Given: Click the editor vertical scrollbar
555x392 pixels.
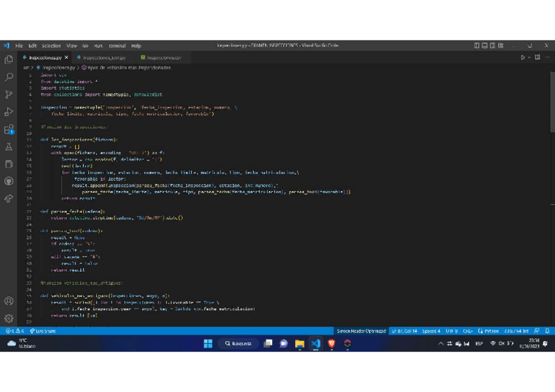Looking at the screenshot, I should pos(552,196).
